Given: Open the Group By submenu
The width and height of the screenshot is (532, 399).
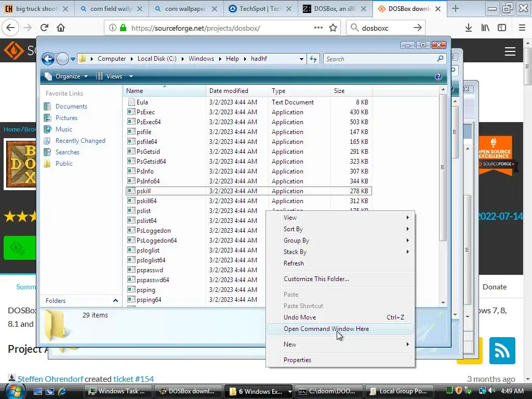Looking at the screenshot, I should (x=340, y=241).
